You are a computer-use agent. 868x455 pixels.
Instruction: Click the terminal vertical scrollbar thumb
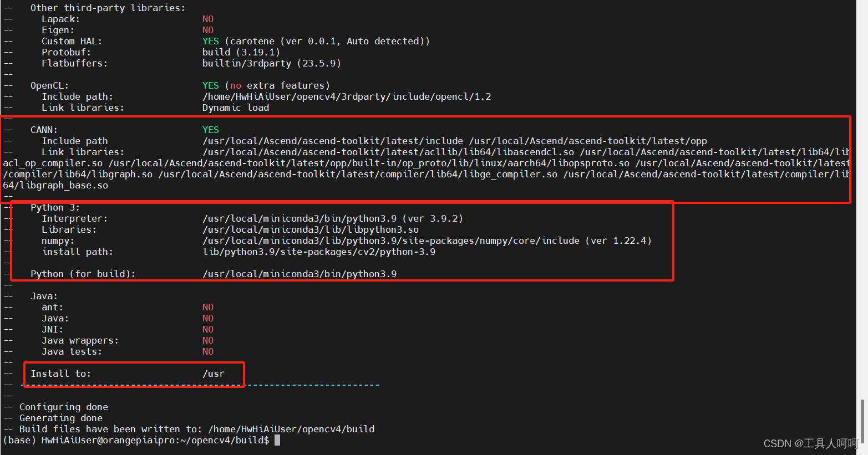[x=863, y=421]
